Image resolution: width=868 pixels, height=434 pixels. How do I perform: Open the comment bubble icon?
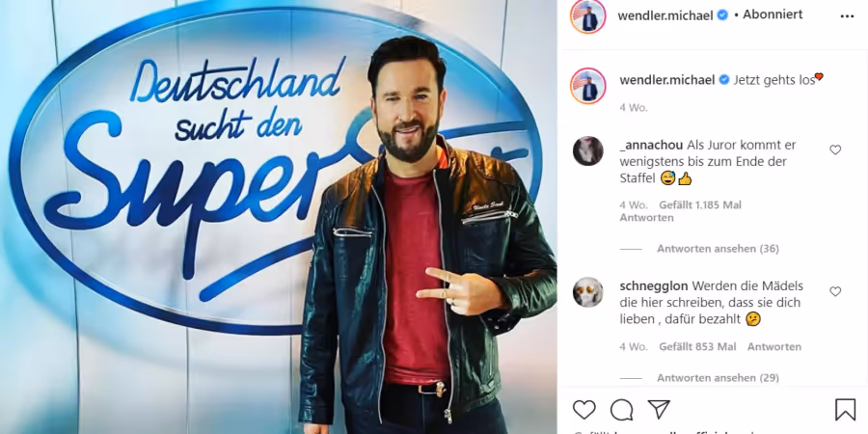[x=622, y=410]
